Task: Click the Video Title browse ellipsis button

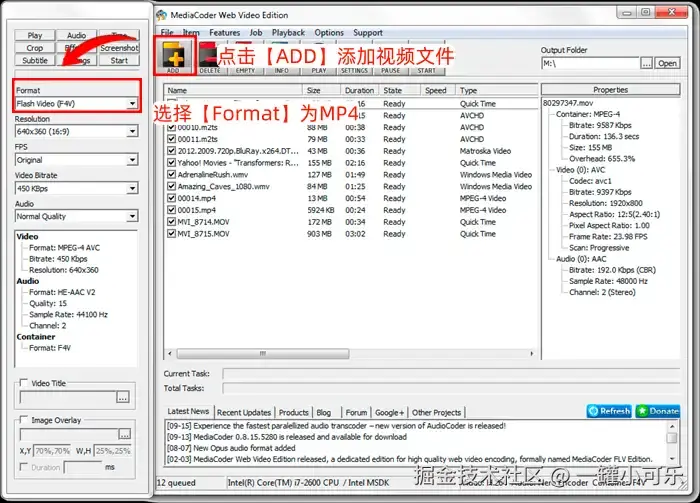Action: point(123,397)
